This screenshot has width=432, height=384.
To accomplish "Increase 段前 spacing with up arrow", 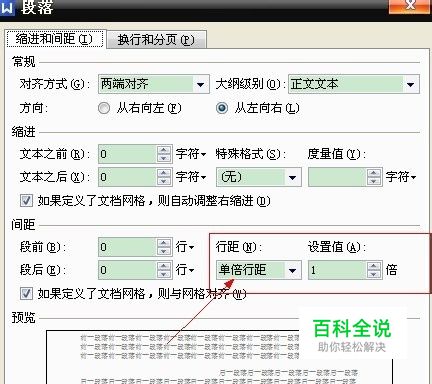I will point(164,243).
